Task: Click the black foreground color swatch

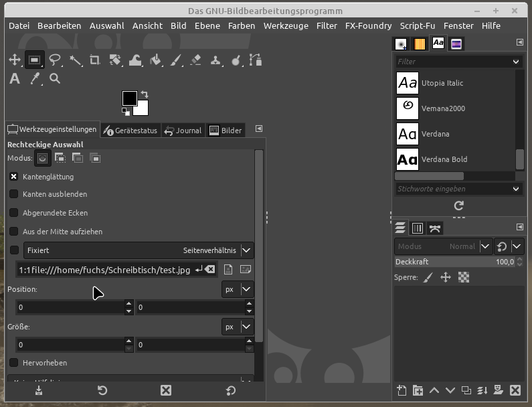Action: pos(130,98)
